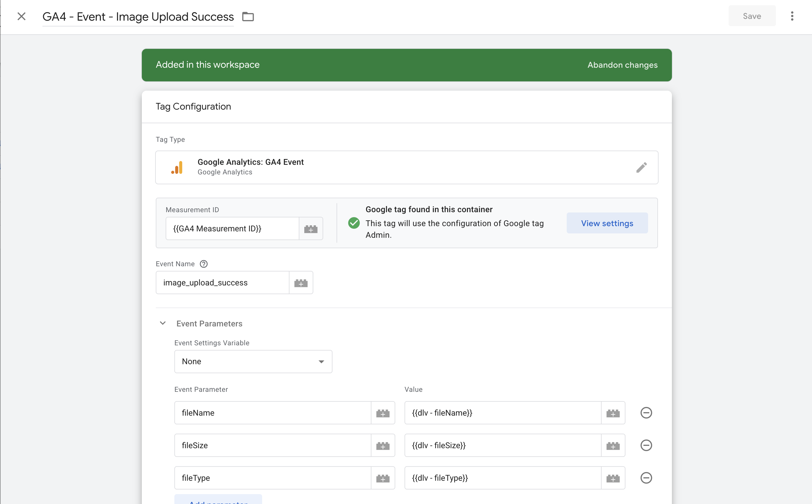Click the {{dlv - fileType}} value field
The height and width of the screenshot is (504, 812).
pyautogui.click(x=503, y=478)
